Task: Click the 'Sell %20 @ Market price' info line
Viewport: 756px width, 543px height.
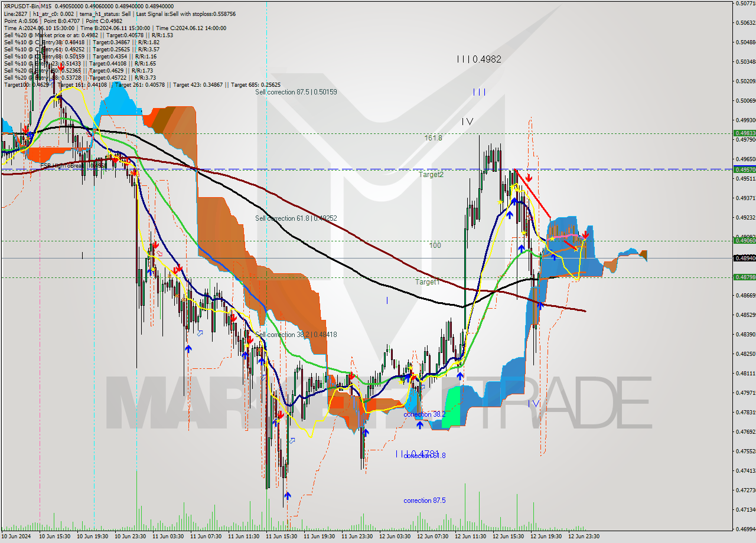Action: [89, 35]
